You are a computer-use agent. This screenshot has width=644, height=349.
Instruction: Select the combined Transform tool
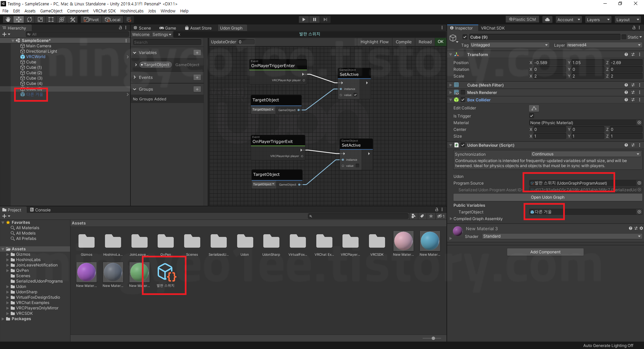click(62, 19)
